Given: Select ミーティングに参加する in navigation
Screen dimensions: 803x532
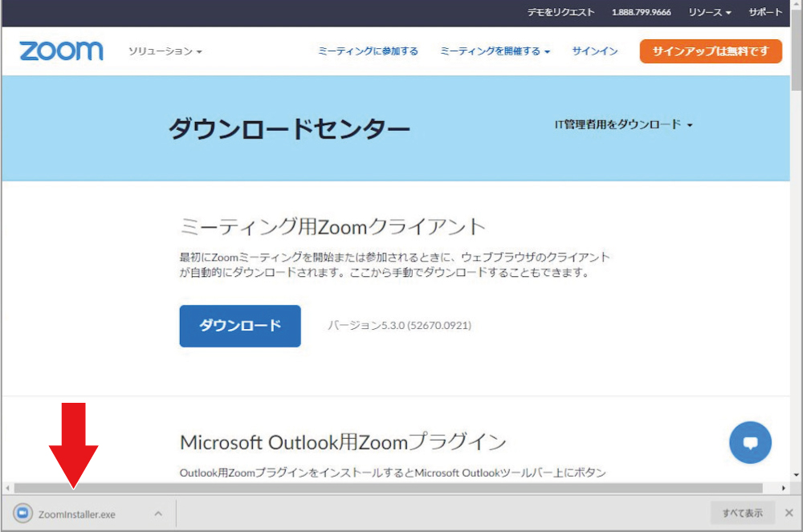Looking at the screenshot, I should click(x=368, y=51).
